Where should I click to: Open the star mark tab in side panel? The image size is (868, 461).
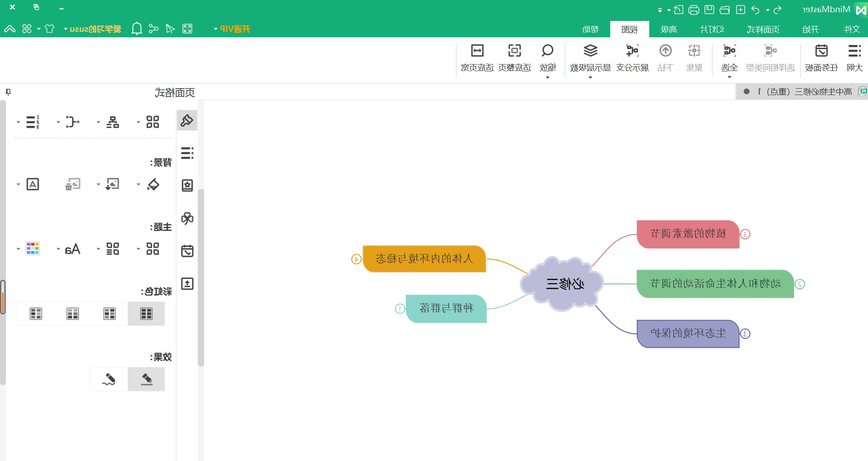pyautogui.click(x=187, y=185)
